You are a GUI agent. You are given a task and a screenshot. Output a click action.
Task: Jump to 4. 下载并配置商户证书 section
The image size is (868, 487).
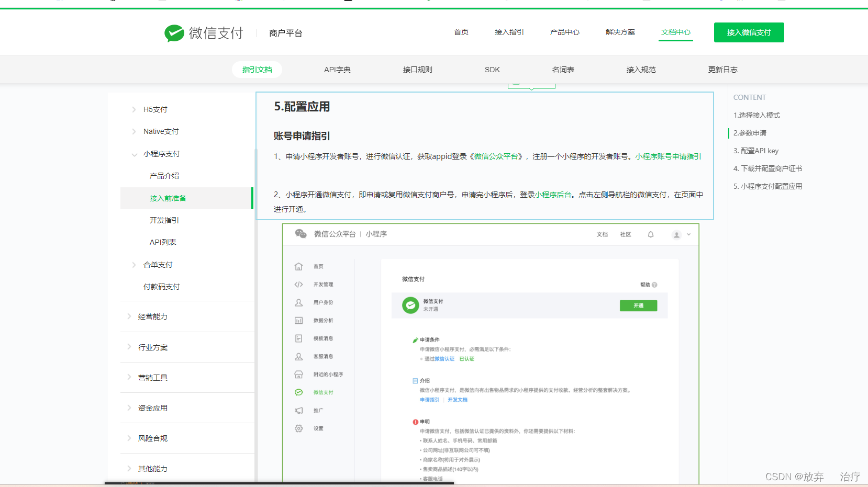pyautogui.click(x=767, y=168)
